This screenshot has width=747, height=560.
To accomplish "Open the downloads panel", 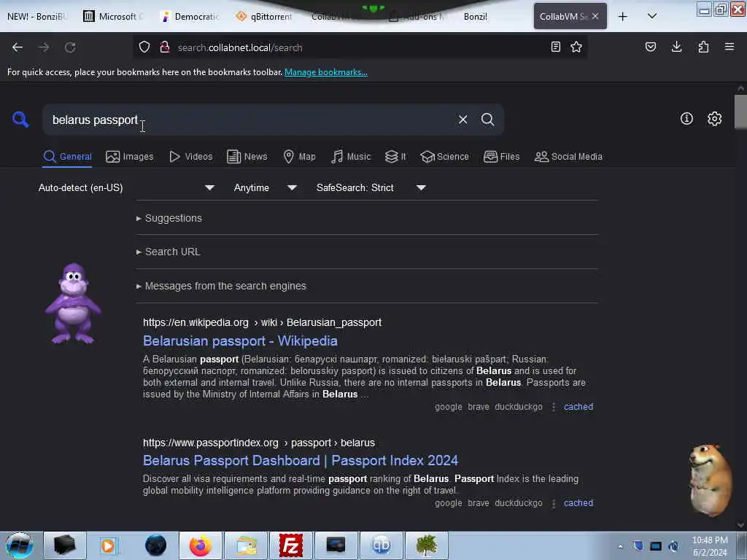I will tap(676, 47).
